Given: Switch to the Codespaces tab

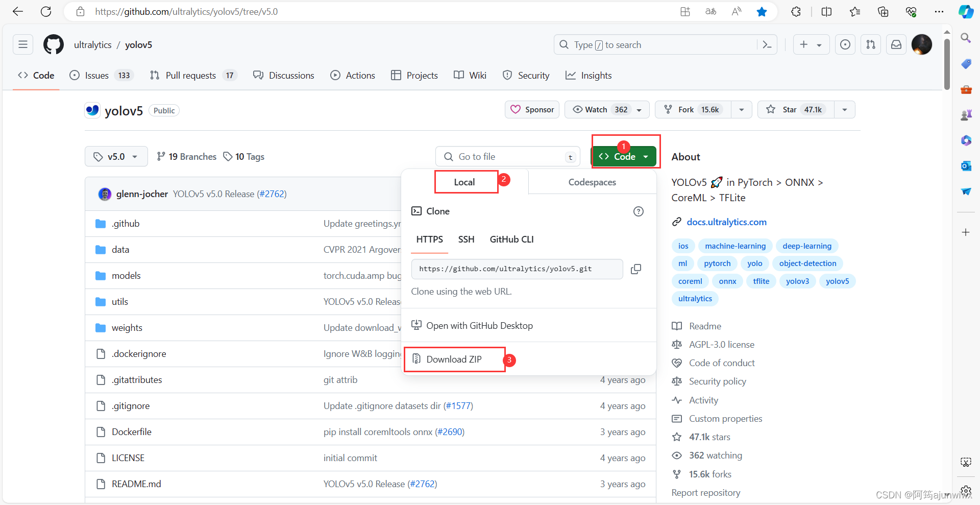Looking at the screenshot, I should (x=592, y=182).
